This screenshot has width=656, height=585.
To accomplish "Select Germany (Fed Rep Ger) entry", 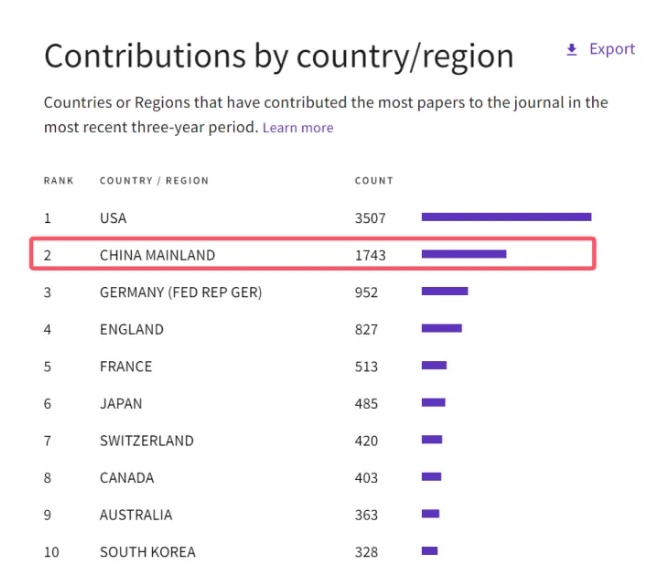I will point(181,292).
